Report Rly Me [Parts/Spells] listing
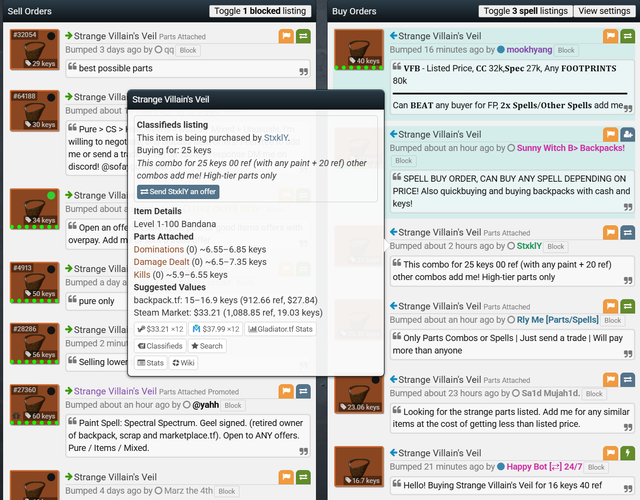This screenshot has height=500, width=640. point(610,306)
